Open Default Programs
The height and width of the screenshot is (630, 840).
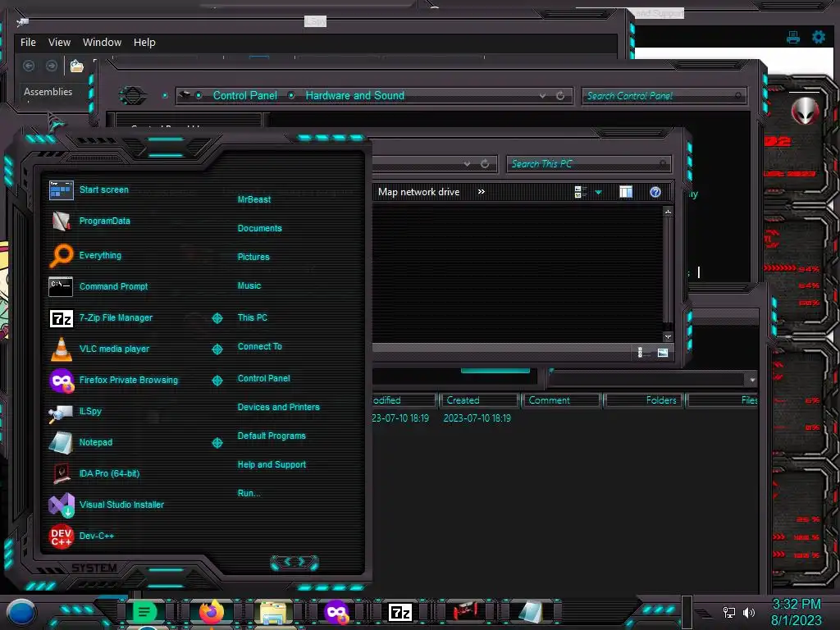(x=271, y=436)
